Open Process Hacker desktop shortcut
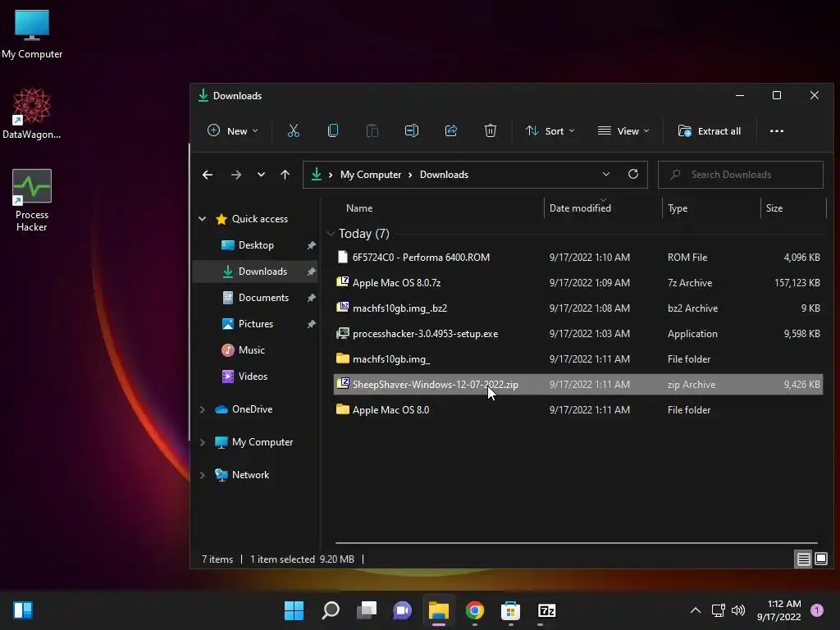 [32, 200]
